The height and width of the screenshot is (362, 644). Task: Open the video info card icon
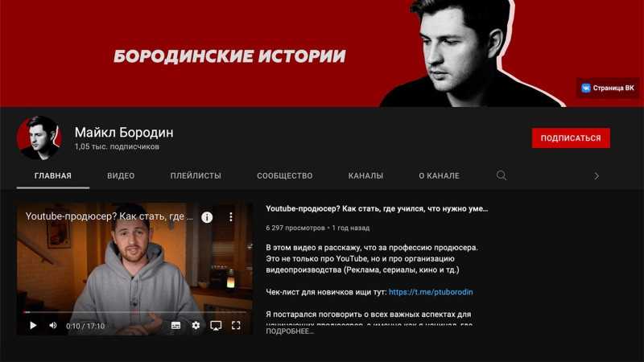click(x=207, y=217)
